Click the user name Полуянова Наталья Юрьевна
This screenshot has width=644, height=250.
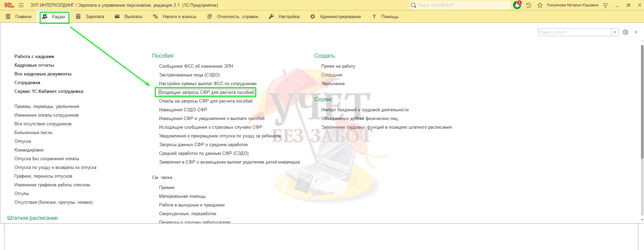tap(572, 5)
